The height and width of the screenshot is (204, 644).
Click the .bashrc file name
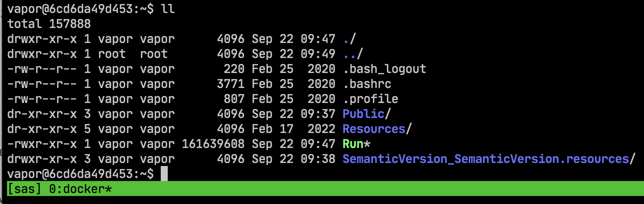click(367, 83)
